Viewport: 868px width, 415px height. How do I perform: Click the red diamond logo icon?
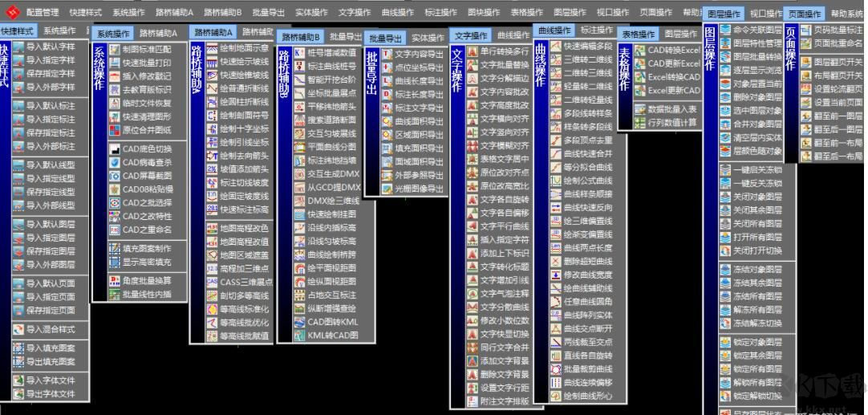coord(12,11)
